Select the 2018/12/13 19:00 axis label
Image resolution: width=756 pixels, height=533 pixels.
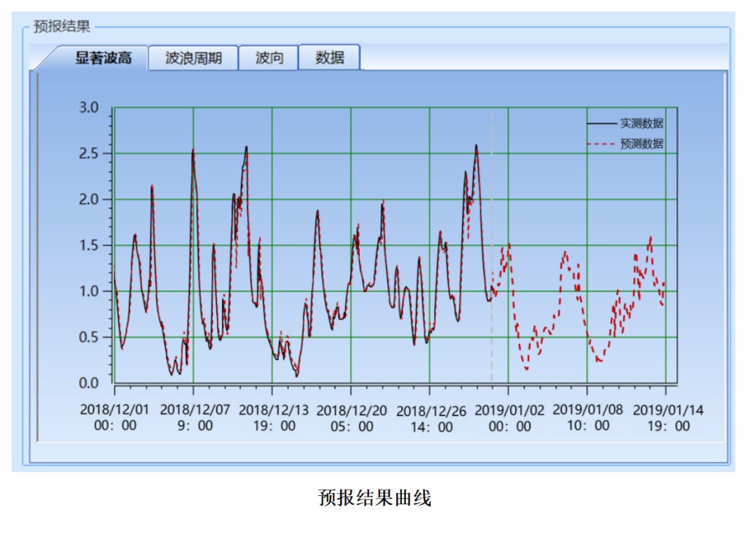click(273, 418)
